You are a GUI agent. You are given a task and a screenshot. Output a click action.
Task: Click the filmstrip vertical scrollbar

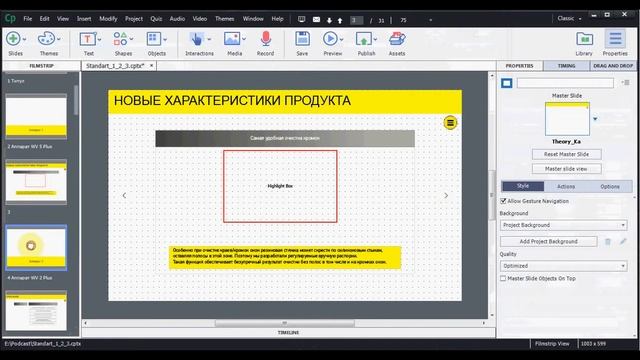pyautogui.click(x=76, y=100)
